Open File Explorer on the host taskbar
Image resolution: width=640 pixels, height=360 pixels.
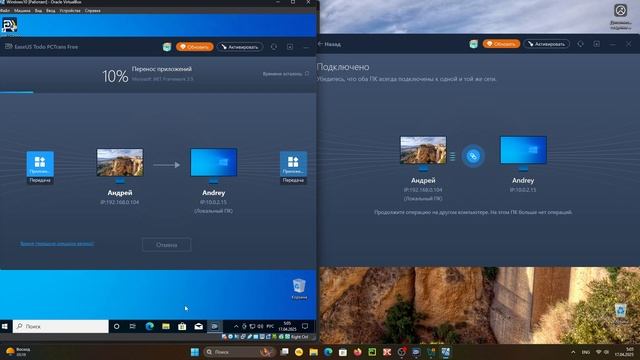point(313,352)
